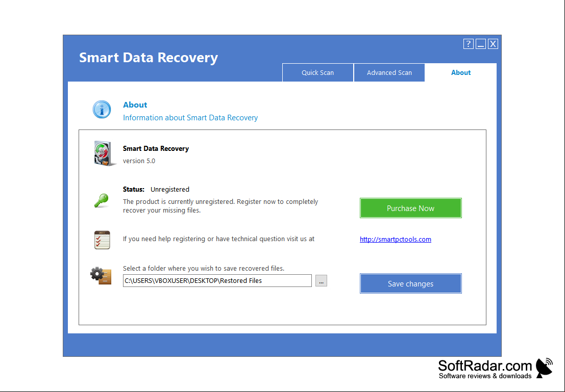
Task: Click 'Information about Smart Data Recovery' subtitle
Action: pos(190,118)
